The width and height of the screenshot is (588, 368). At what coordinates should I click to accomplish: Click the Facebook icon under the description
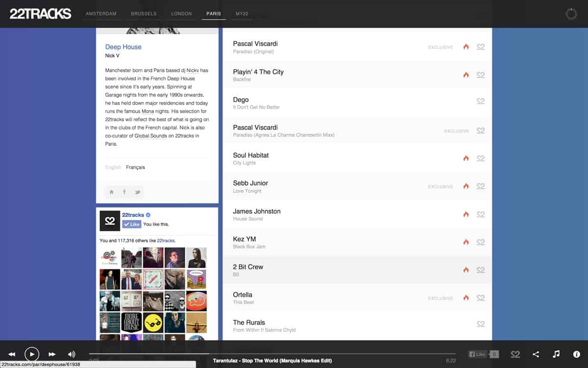[x=124, y=192]
